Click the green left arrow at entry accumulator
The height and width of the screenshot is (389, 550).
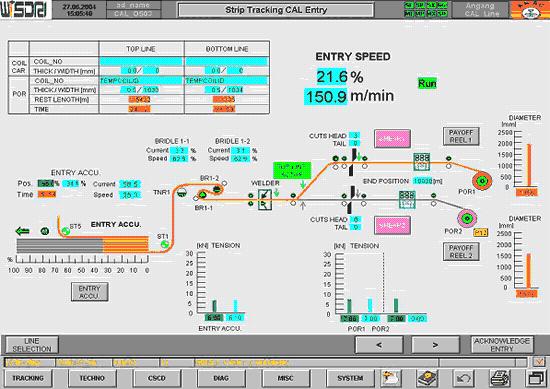[x=22, y=231]
